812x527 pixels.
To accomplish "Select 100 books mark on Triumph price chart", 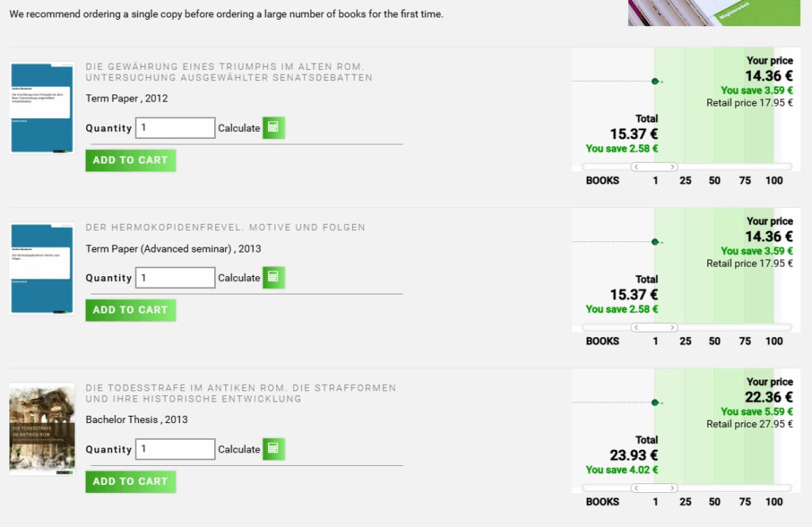I will coord(774,180).
